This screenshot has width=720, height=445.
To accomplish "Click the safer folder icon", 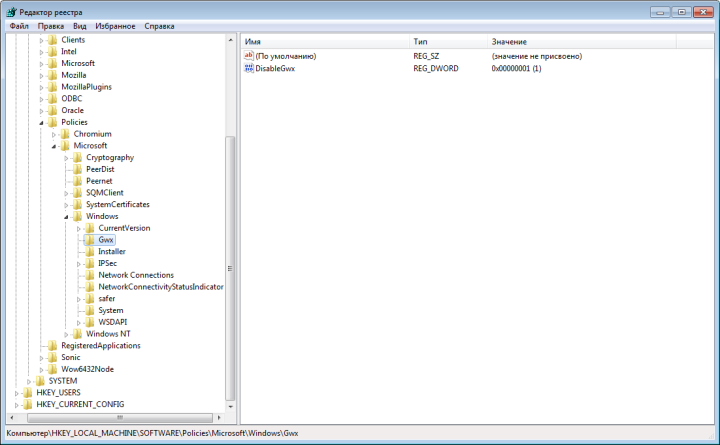I will tap(90, 299).
